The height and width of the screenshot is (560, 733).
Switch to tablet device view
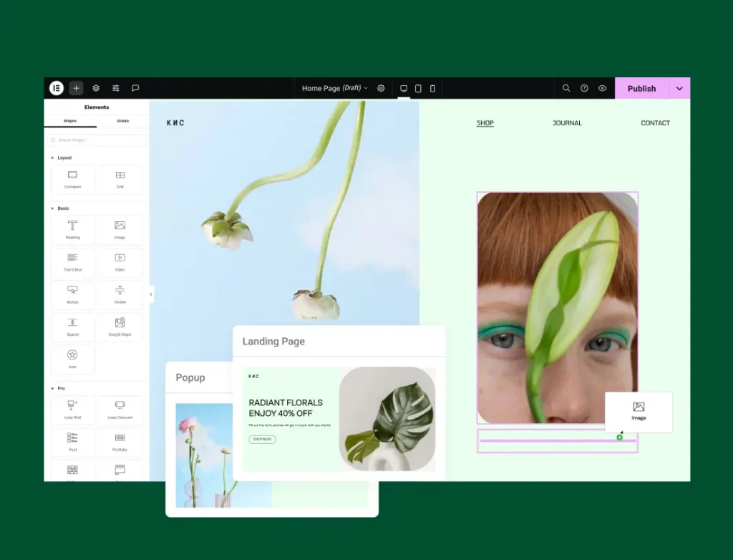[418, 88]
